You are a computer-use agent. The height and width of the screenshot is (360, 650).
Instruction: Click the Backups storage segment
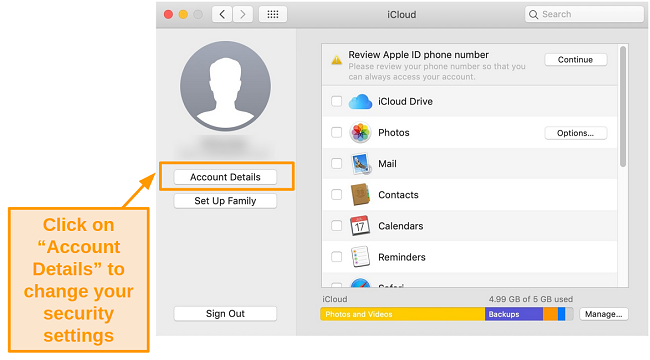pyautogui.click(x=514, y=314)
